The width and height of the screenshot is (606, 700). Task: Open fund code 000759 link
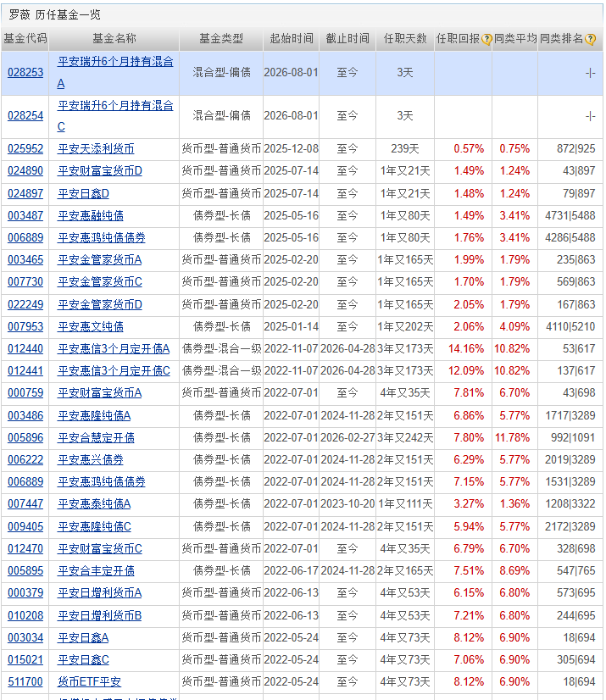pyautogui.click(x=25, y=393)
